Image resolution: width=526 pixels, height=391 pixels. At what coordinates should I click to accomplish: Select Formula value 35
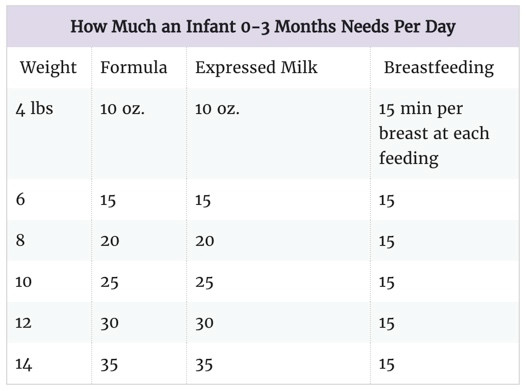pyautogui.click(x=109, y=365)
